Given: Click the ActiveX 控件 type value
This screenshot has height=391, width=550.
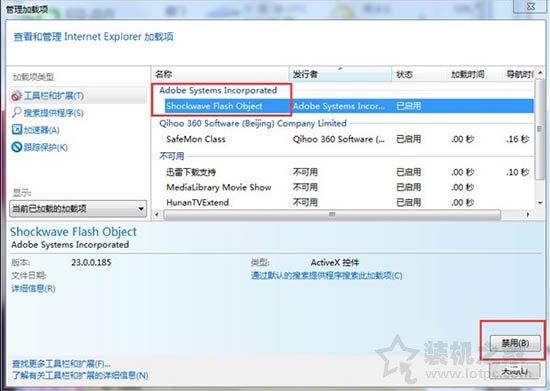Looking at the screenshot, I should pyautogui.click(x=335, y=262).
